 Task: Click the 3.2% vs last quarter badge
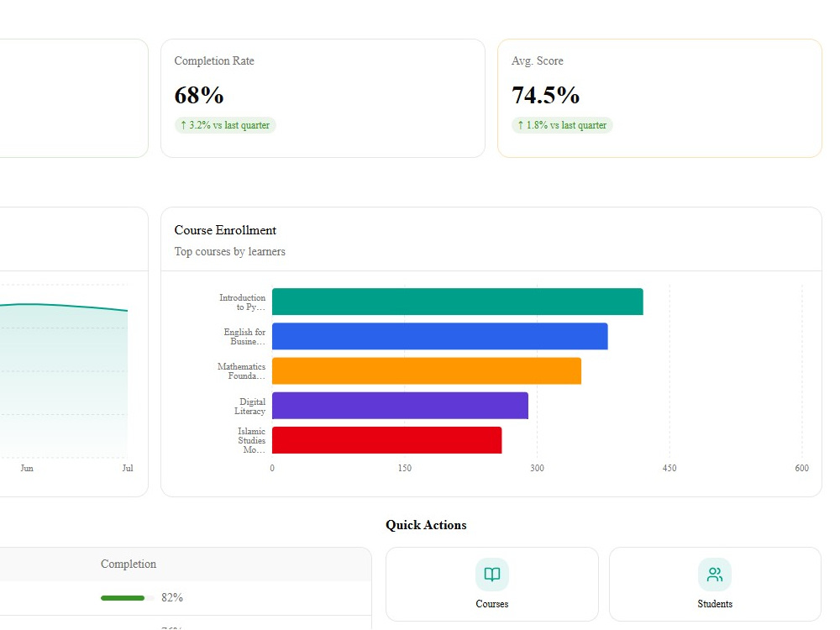coord(225,125)
